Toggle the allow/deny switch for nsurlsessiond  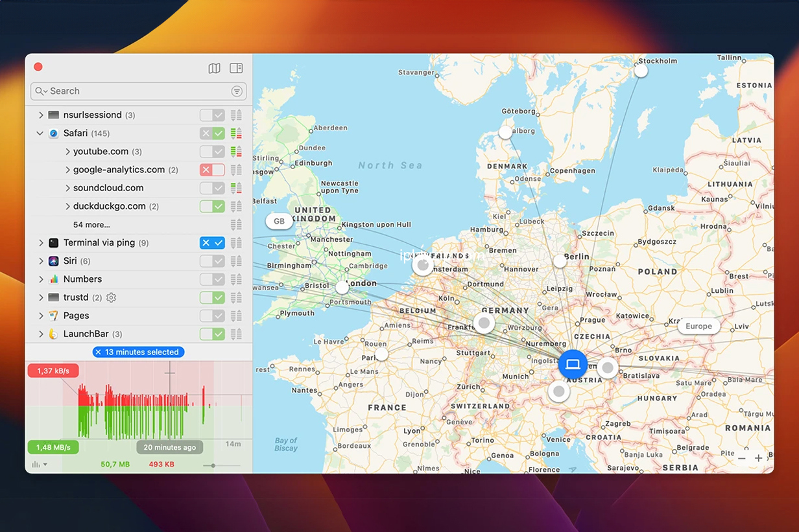point(212,115)
